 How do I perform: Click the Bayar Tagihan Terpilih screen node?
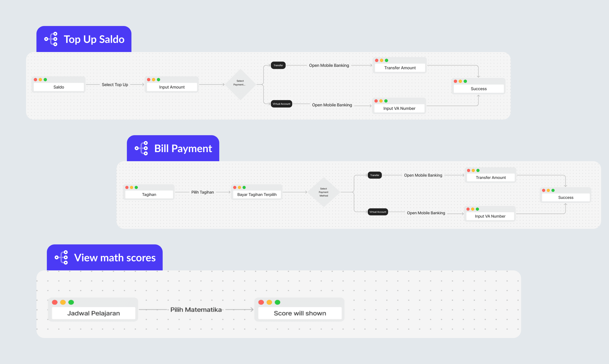(257, 195)
